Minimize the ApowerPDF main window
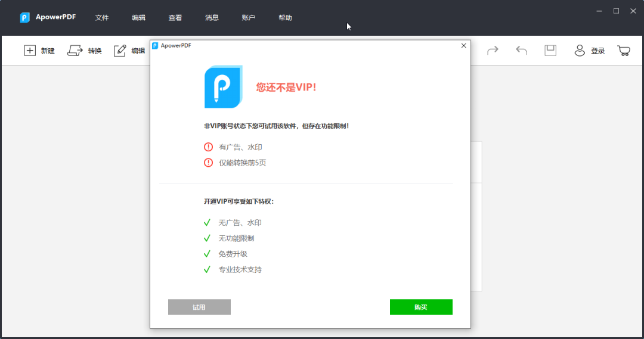The width and height of the screenshot is (644, 339). 599,11
